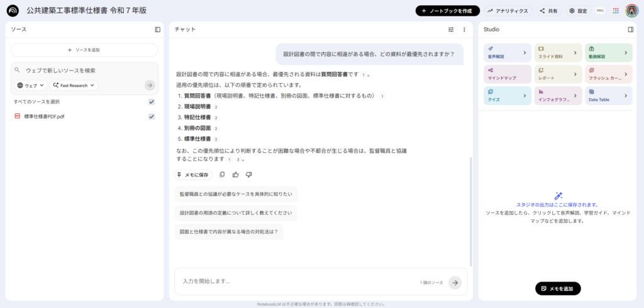Image resolution: width=644 pixels, height=308 pixels.
Task: Collapse the ソース panel with sidebar icon
Action: click(158, 30)
